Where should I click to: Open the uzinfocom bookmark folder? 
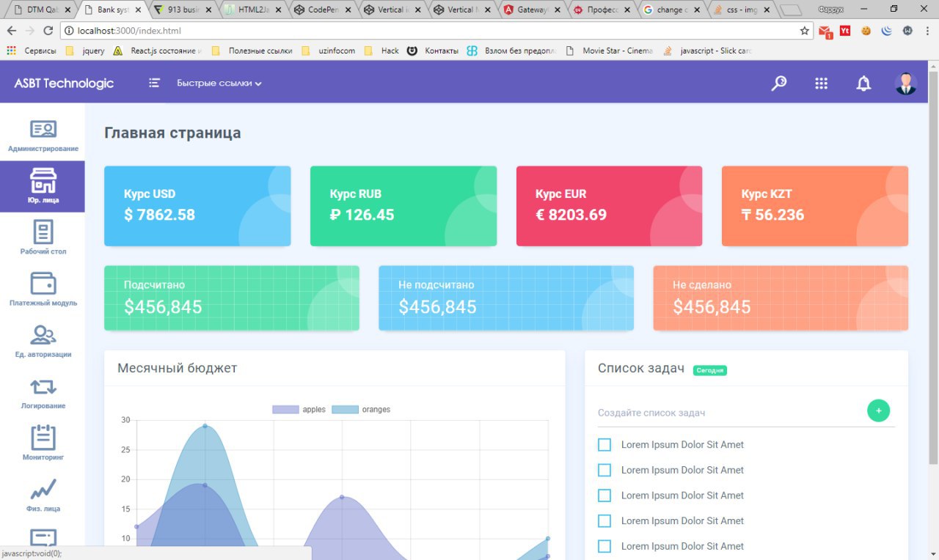(328, 51)
